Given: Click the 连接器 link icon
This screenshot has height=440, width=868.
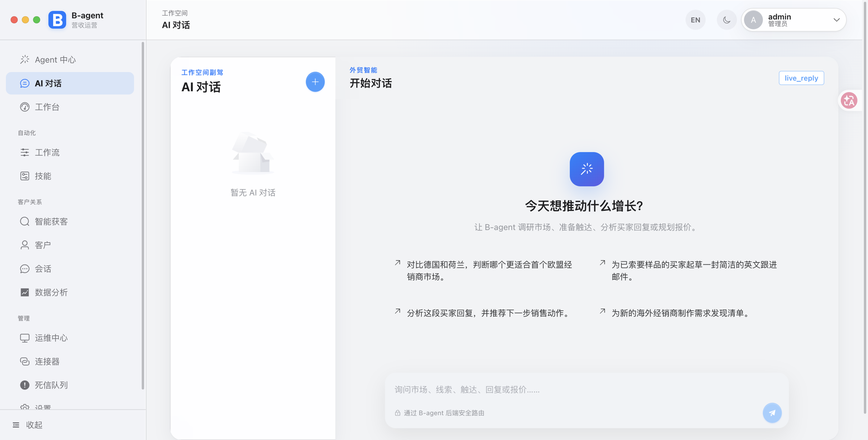Looking at the screenshot, I should [x=25, y=361].
